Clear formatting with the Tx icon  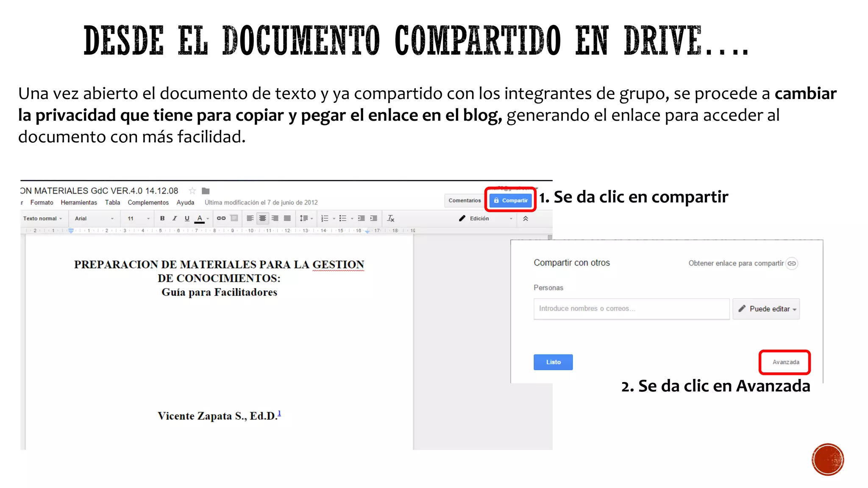tap(391, 219)
